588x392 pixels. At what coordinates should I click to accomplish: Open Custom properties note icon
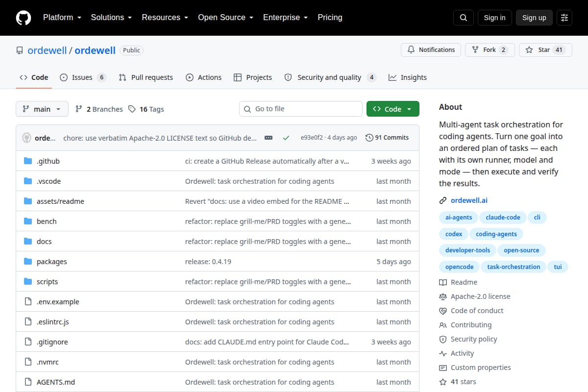point(443,367)
